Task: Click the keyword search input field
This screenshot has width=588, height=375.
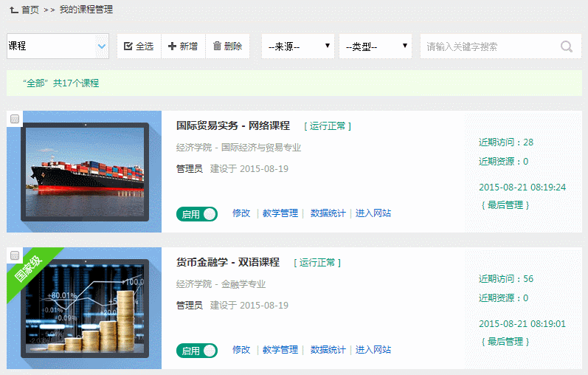Action: coord(488,47)
